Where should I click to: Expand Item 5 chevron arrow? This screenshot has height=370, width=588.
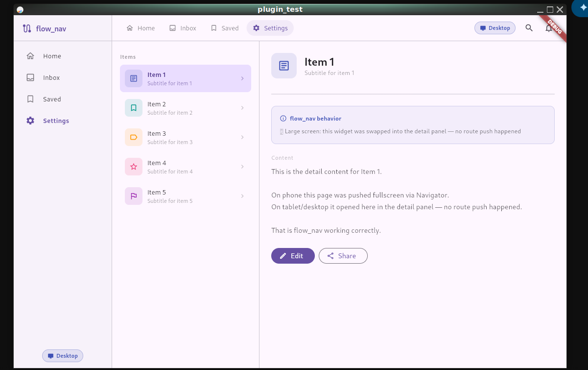pyautogui.click(x=242, y=196)
